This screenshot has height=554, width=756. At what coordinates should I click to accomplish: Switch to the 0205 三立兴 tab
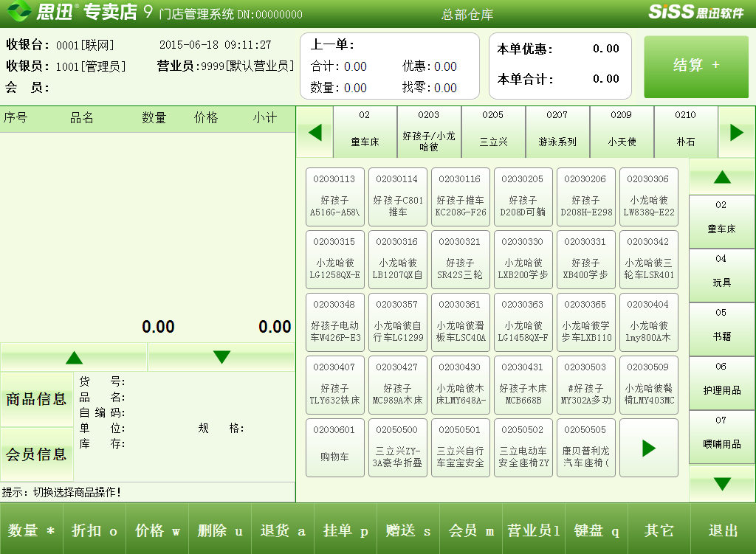tap(492, 132)
